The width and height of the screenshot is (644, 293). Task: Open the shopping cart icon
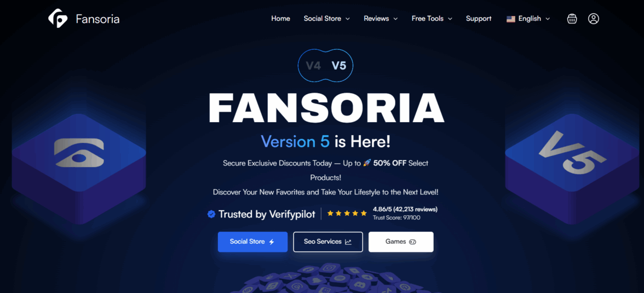572,19
